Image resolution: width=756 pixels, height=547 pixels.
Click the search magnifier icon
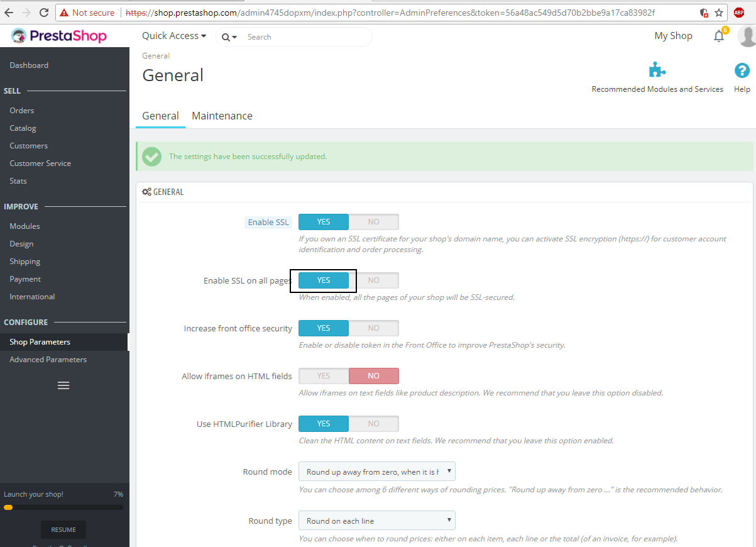pos(226,37)
